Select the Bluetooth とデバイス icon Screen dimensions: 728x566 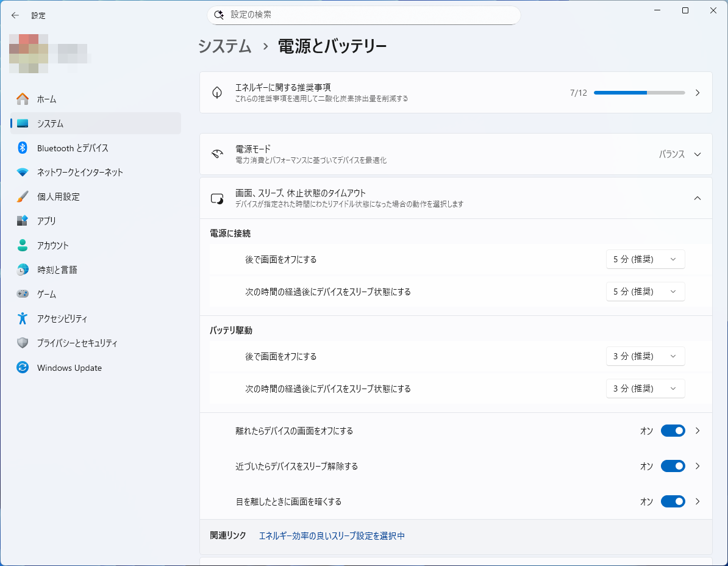pyautogui.click(x=20, y=148)
